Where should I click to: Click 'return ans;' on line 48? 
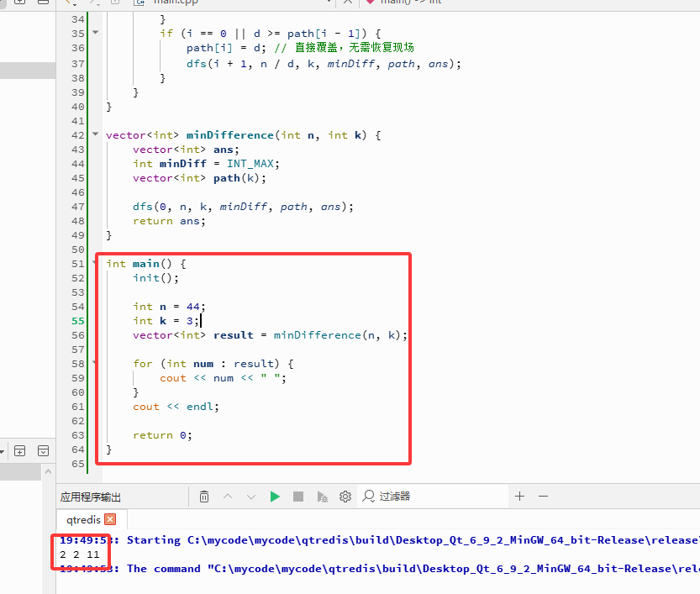169,221
